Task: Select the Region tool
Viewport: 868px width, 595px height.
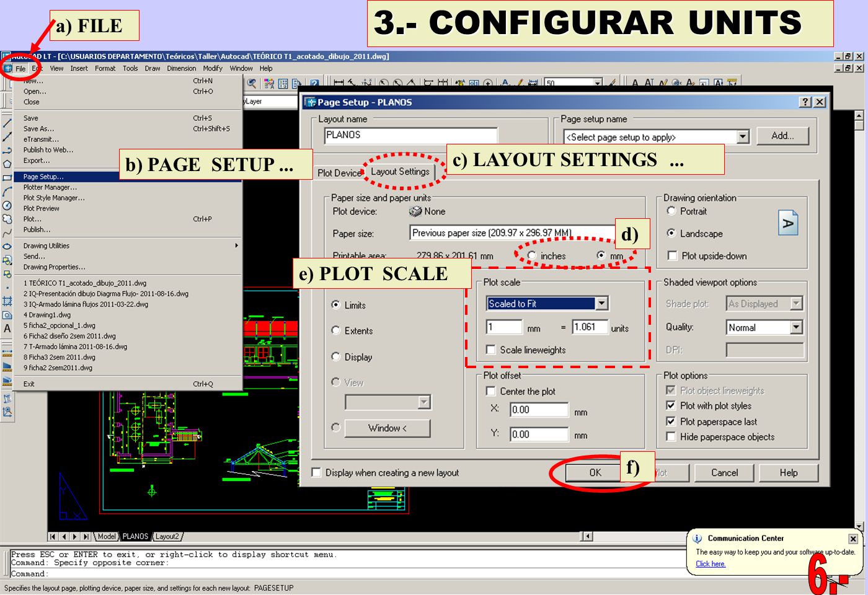Action: [x=7, y=315]
